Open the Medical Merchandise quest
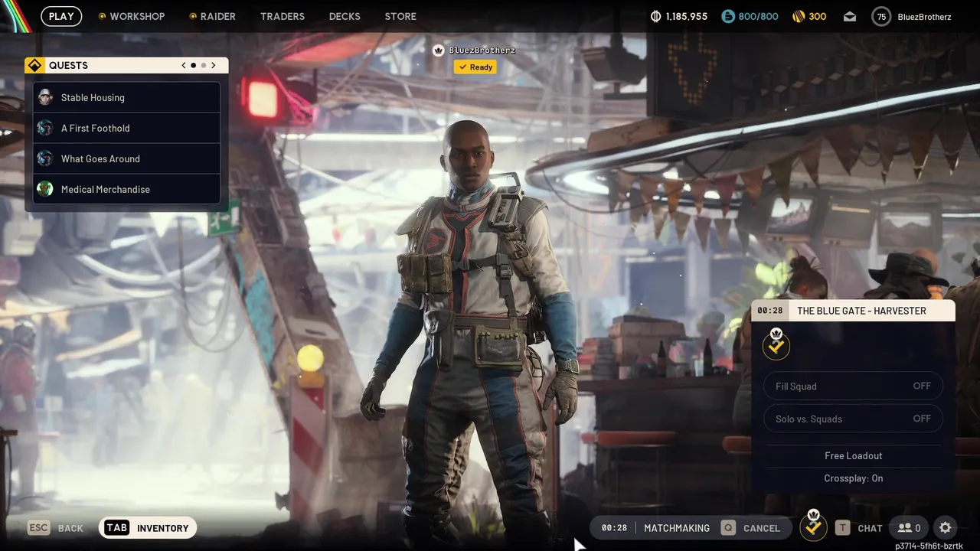This screenshot has height=551, width=980. click(126, 189)
